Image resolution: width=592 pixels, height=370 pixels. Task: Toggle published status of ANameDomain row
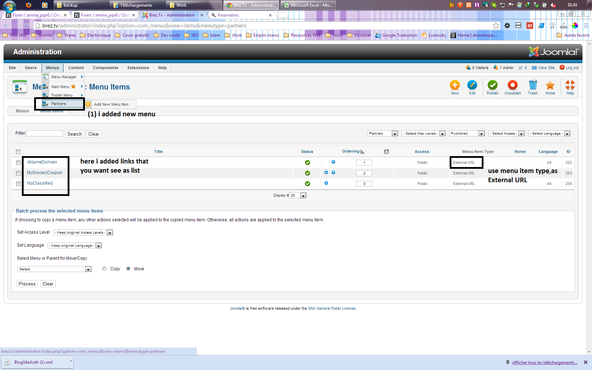(307, 162)
